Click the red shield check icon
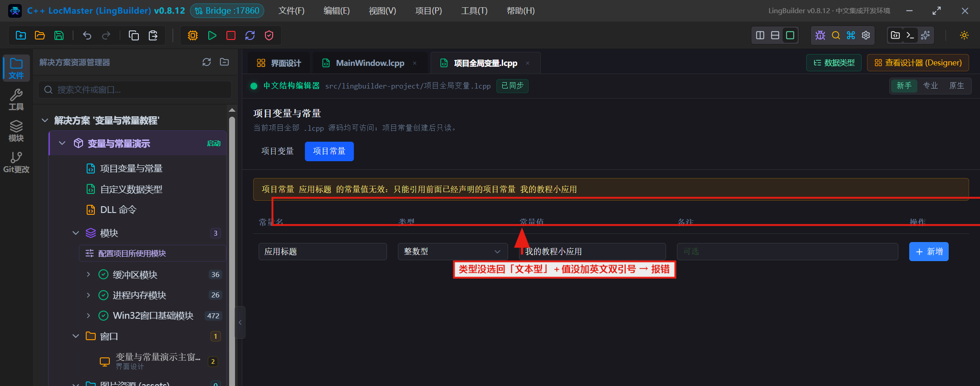 click(x=269, y=35)
